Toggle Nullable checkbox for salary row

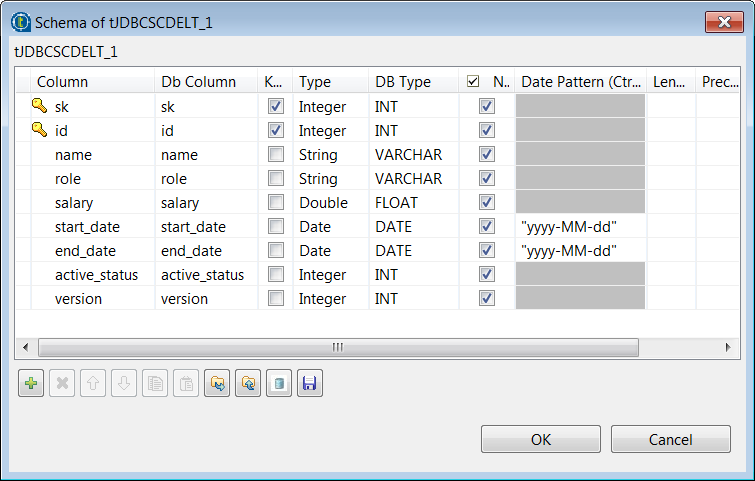point(487,202)
